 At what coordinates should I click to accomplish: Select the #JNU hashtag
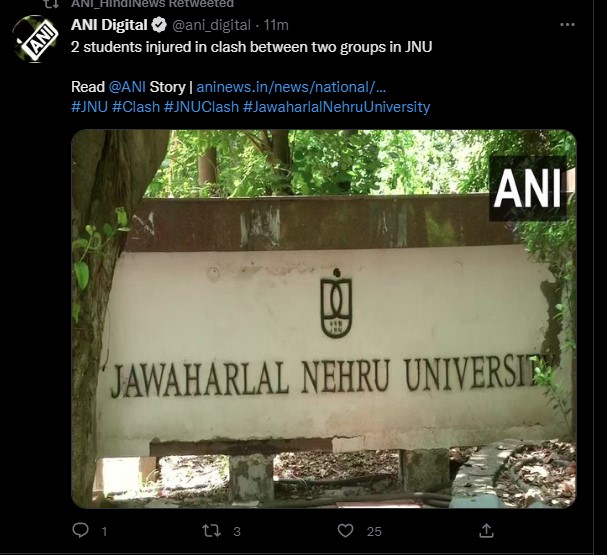point(89,107)
